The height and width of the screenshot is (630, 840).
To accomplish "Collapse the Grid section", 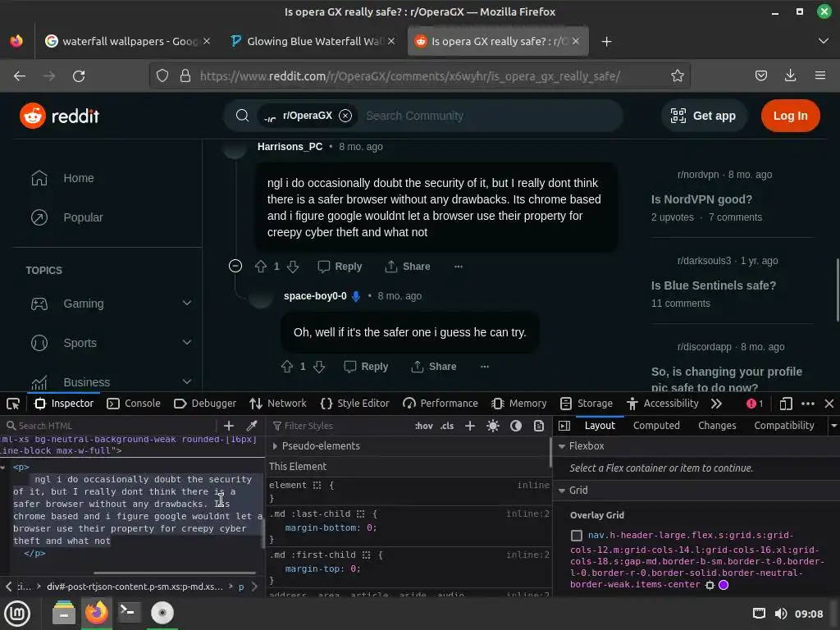I will tap(561, 491).
